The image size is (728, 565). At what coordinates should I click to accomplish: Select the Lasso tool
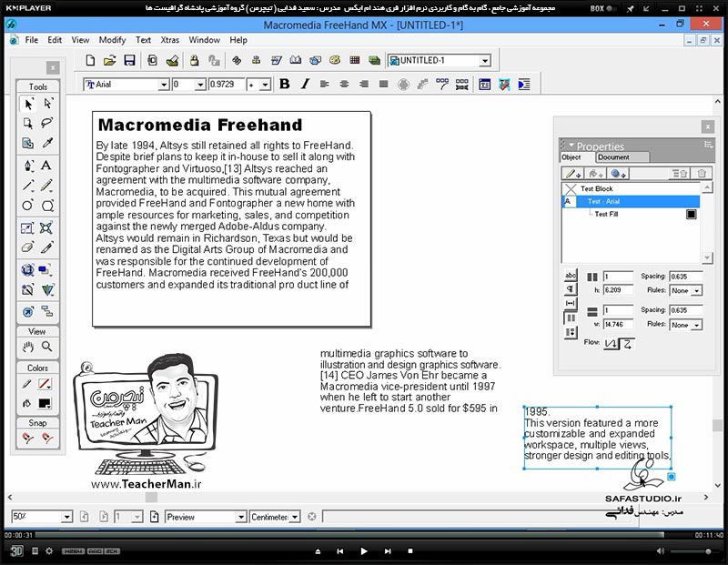pos(47,123)
